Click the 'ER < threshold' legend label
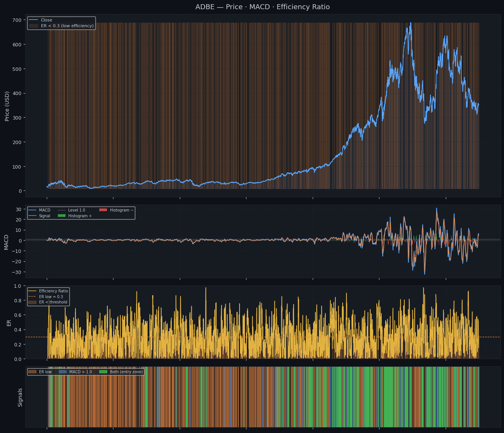504x433 pixels. (53, 302)
